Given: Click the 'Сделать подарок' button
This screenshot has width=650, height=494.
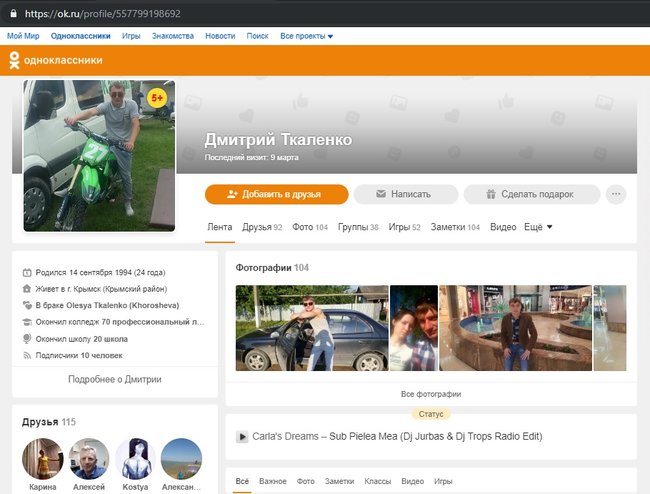Looking at the screenshot, I should [531, 194].
